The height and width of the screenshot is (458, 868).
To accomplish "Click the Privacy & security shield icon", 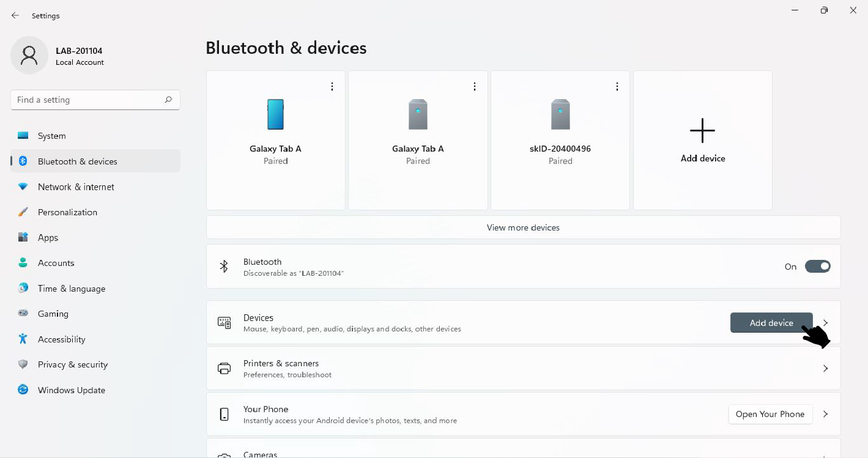I will click(23, 364).
